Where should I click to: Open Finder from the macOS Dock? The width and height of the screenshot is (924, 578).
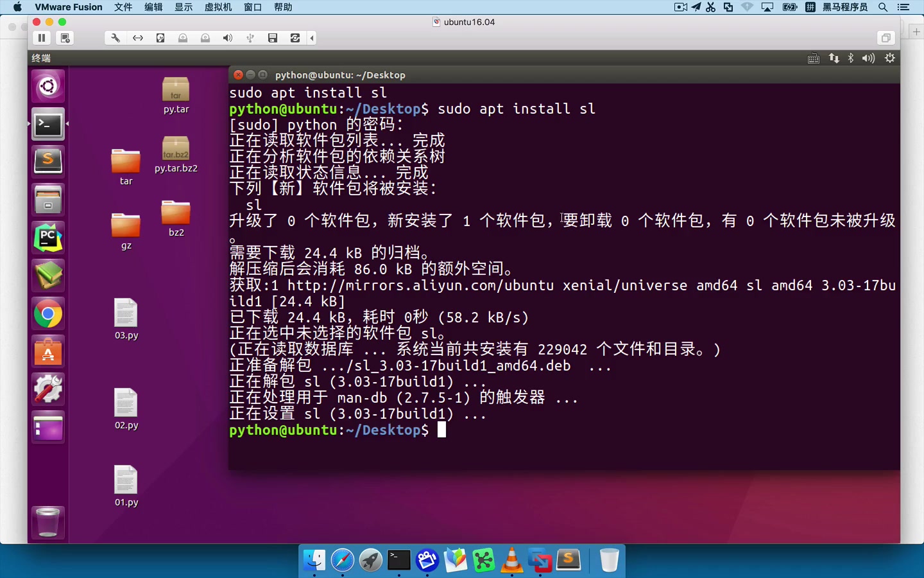click(x=314, y=560)
